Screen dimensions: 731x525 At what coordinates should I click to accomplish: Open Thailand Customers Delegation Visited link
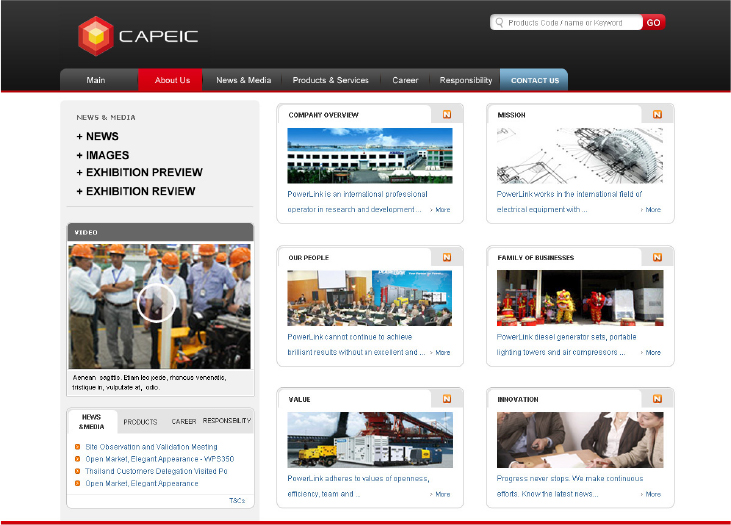click(x=156, y=471)
